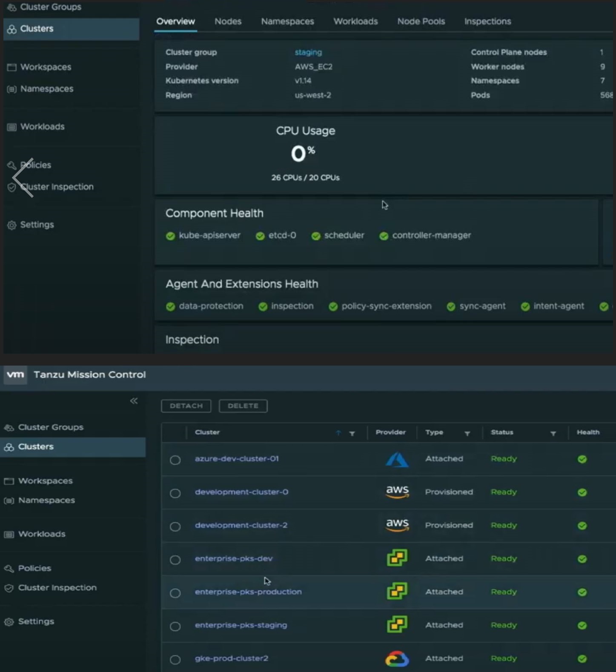Click the etcd-0 health check icon

click(260, 236)
